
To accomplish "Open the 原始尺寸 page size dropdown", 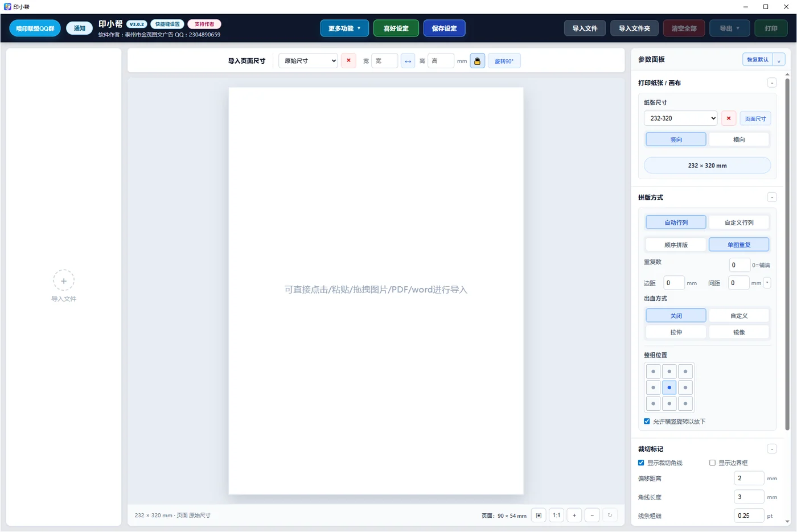I will [308, 61].
